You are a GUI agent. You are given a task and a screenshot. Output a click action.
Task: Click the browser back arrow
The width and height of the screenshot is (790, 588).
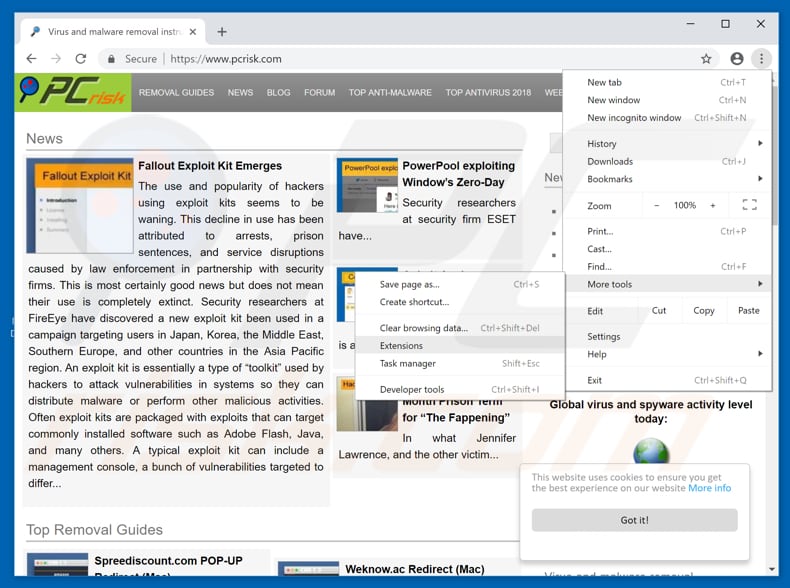pyautogui.click(x=32, y=58)
